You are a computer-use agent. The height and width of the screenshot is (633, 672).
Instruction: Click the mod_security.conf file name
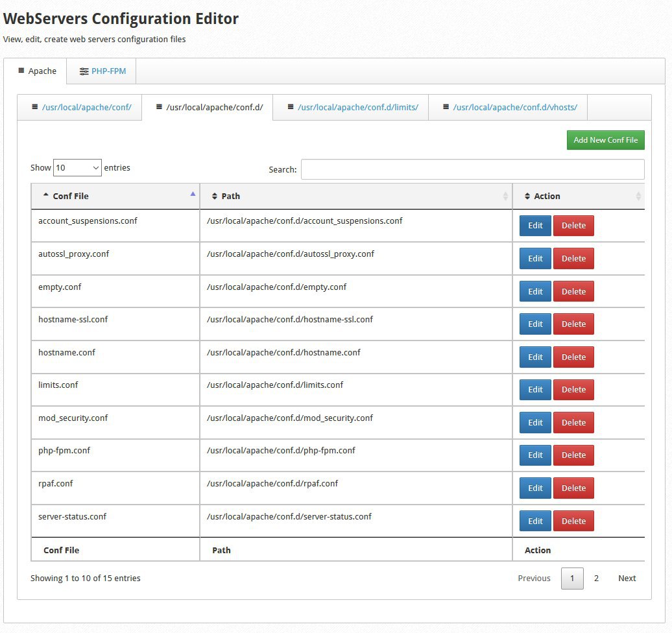tap(73, 418)
